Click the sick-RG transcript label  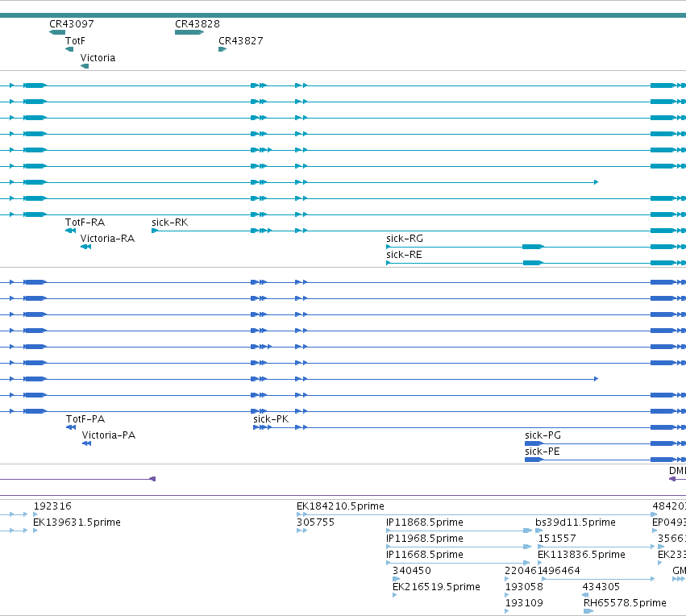tap(404, 239)
